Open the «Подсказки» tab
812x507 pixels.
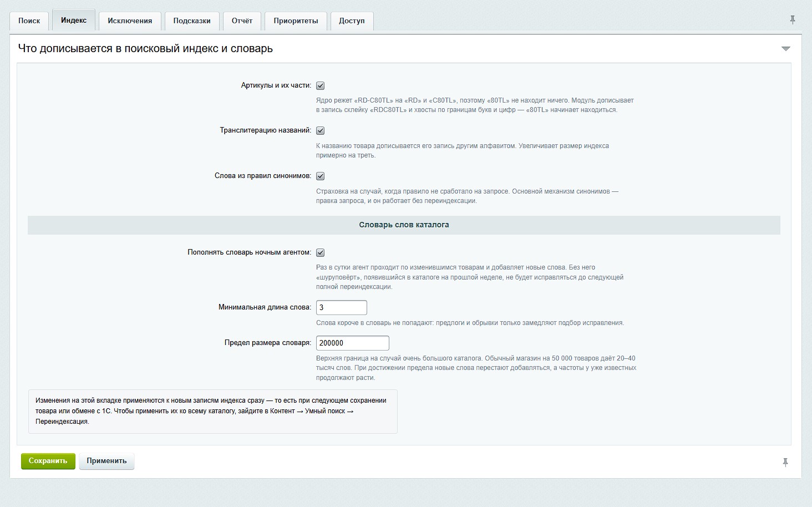click(192, 21)
